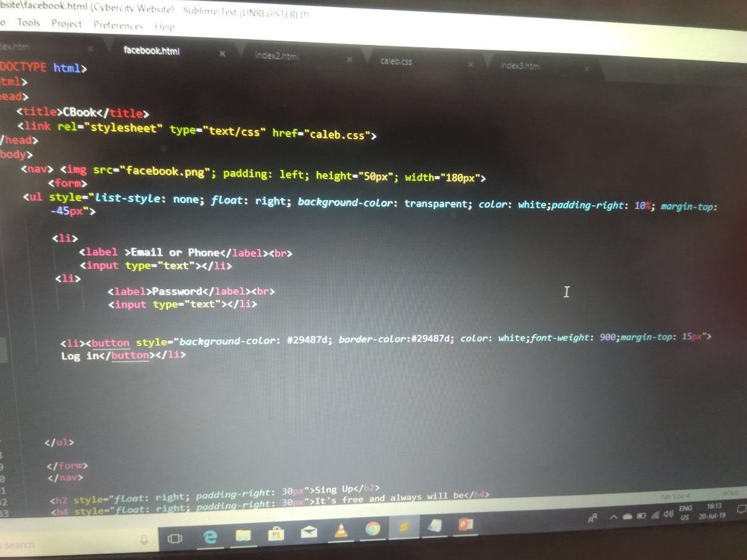Open the People icon in the tray
Viewport: 747px width, 560px height.
pyautogui.click(x=593, y=518)
